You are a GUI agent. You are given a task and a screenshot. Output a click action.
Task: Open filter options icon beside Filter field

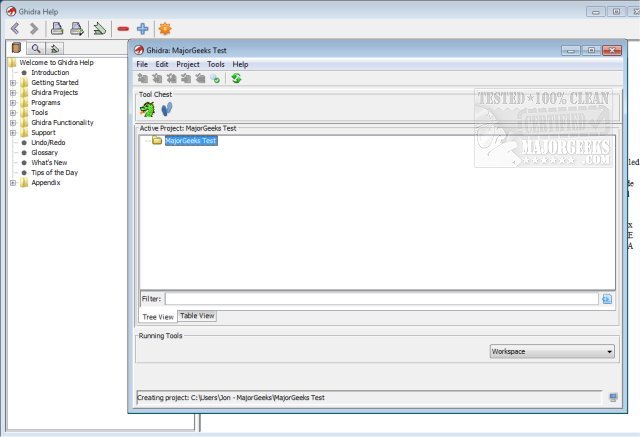point(607,299)
